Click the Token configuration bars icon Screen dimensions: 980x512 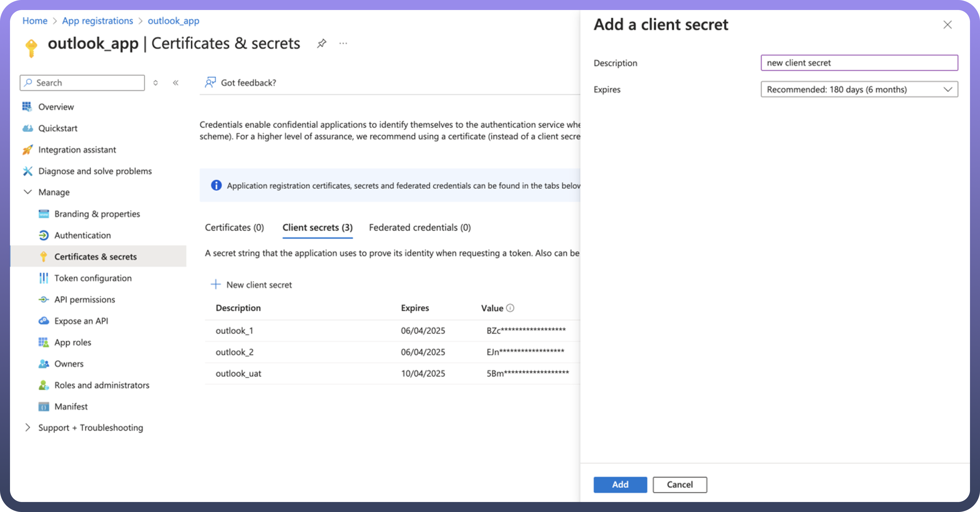[x=44, y=278]
